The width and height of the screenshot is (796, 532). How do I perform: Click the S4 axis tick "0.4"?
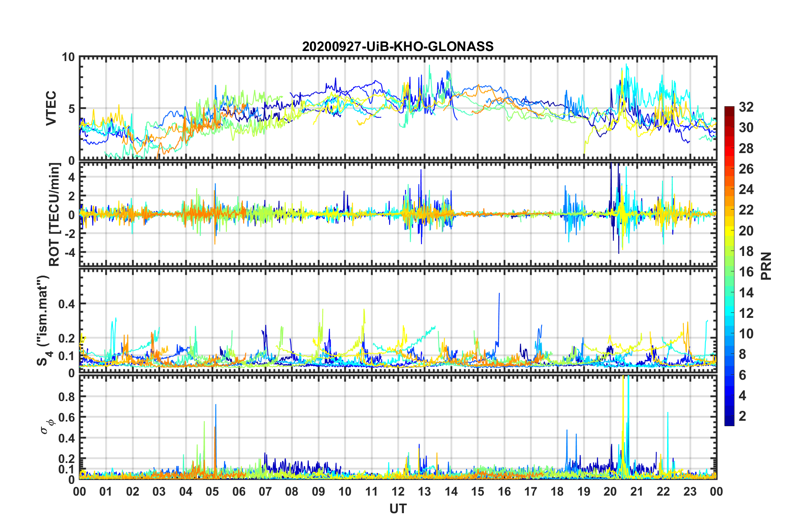(x=66, y=304)
